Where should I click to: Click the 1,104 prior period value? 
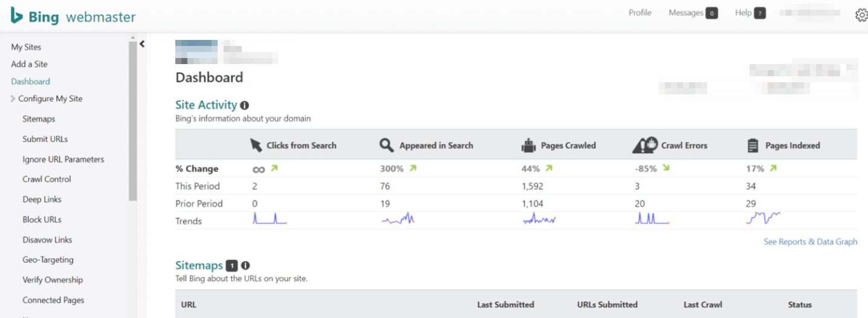coord(534,204)
